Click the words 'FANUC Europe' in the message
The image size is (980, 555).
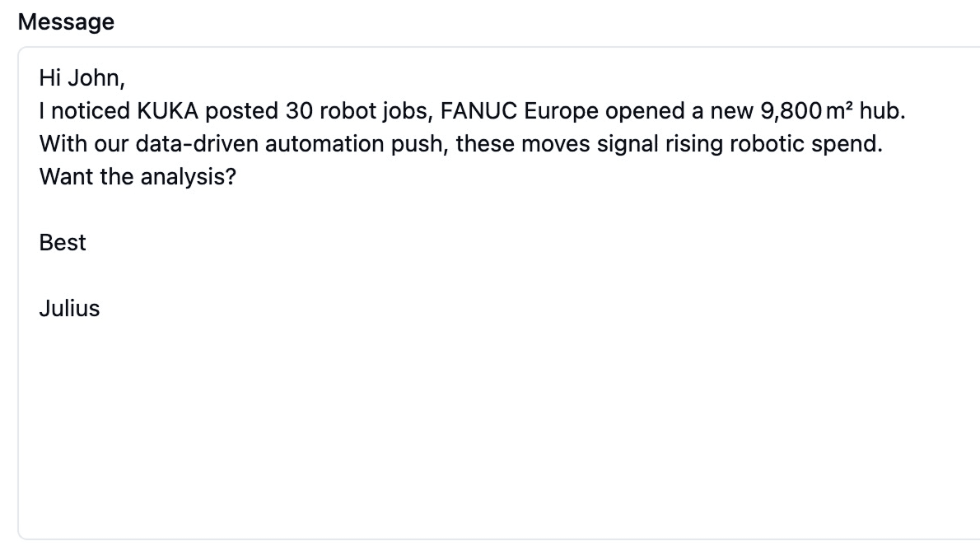[520, 111]
